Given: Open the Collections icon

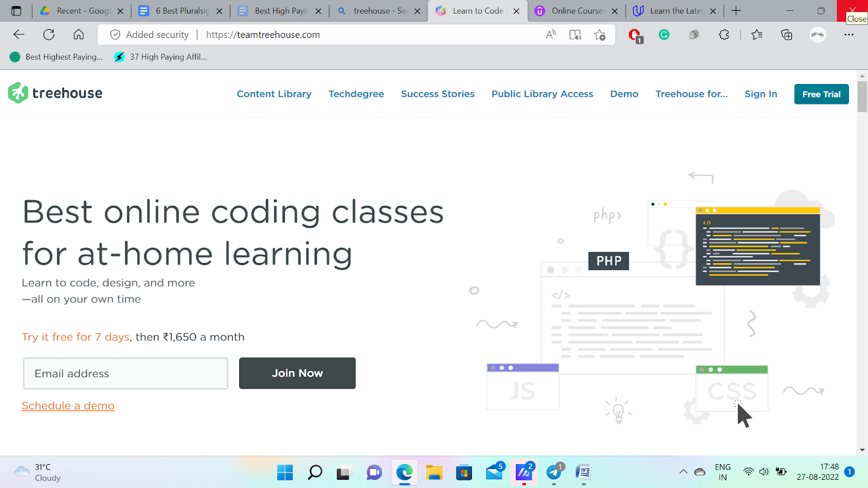Looking at the screenshot, I should [787, 35].
